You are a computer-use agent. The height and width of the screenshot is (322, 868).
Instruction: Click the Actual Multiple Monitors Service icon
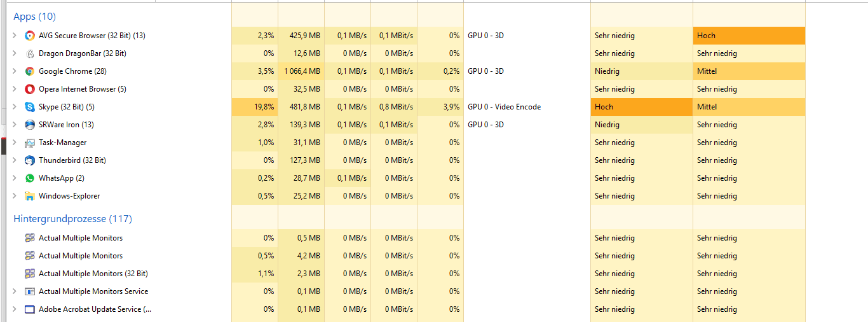29,291
